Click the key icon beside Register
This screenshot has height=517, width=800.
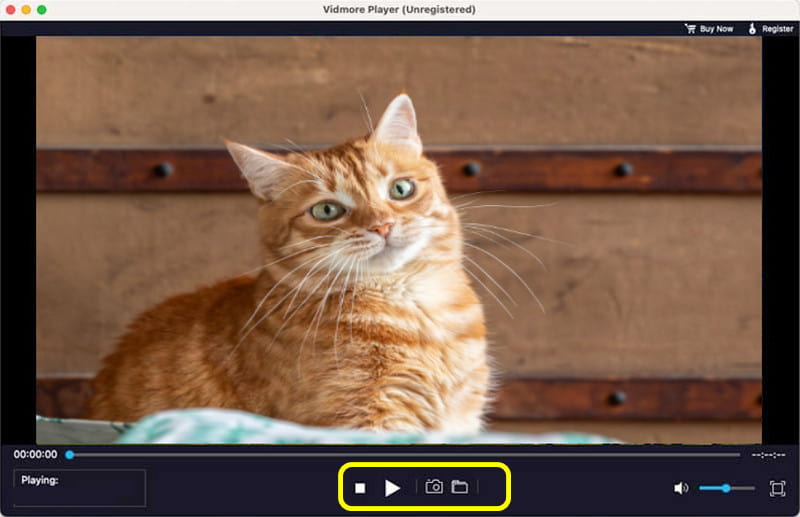751,29
